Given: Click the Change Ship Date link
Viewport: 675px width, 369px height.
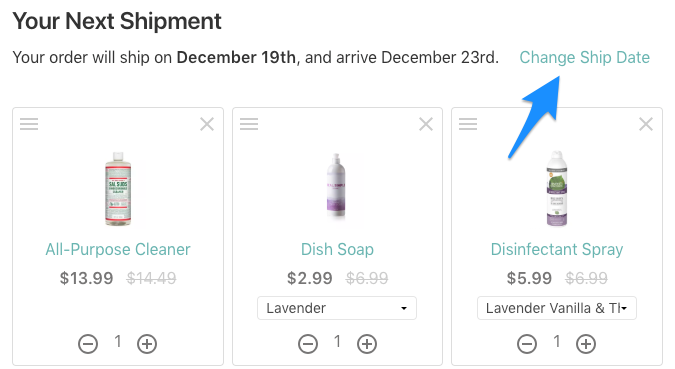Looking at the screenshot, I should coord(585,57).
